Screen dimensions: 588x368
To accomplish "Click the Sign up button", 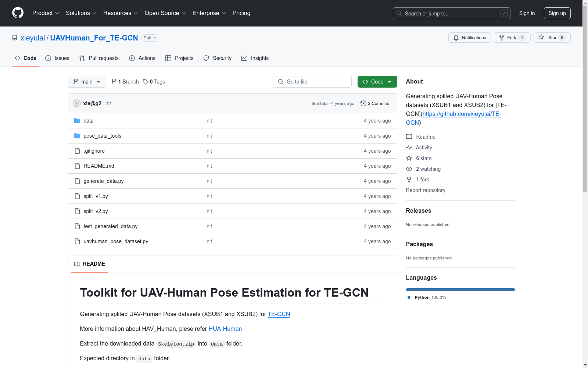I will [x=557, y=13].
